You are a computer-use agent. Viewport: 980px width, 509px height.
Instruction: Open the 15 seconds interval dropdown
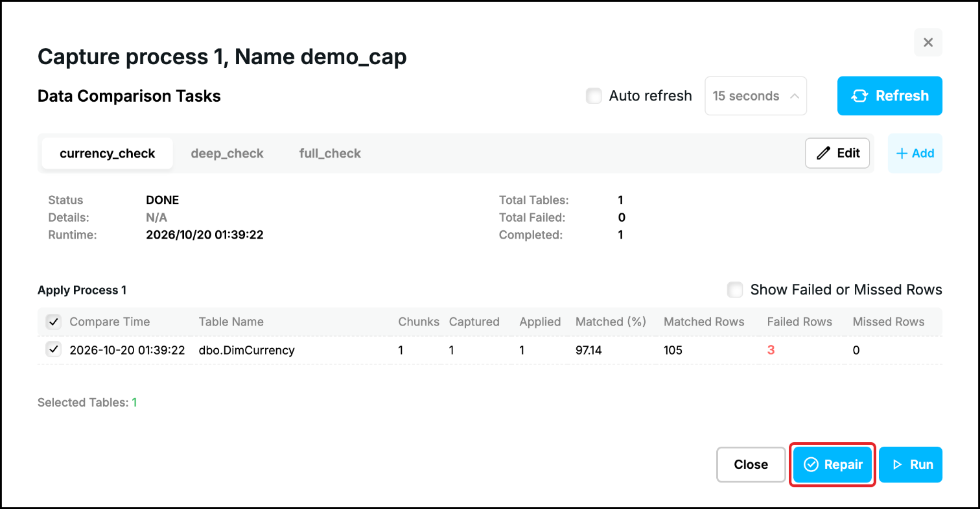[755, 96]
